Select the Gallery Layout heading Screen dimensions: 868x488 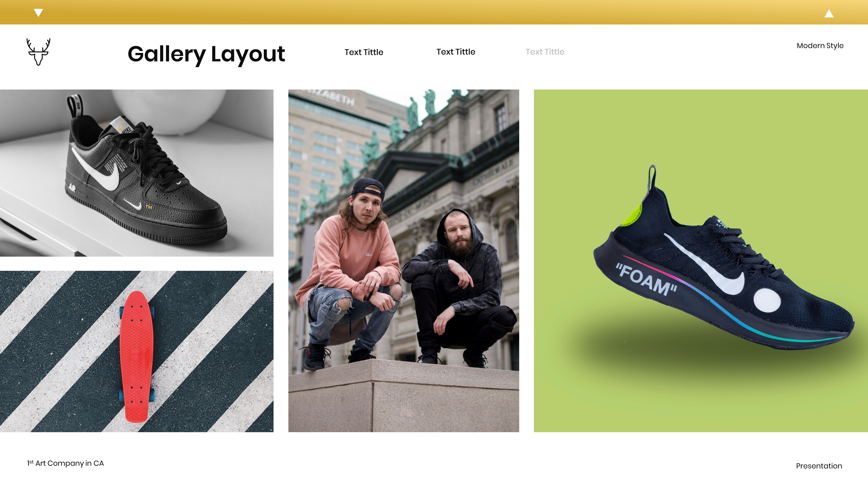point(206,55)
